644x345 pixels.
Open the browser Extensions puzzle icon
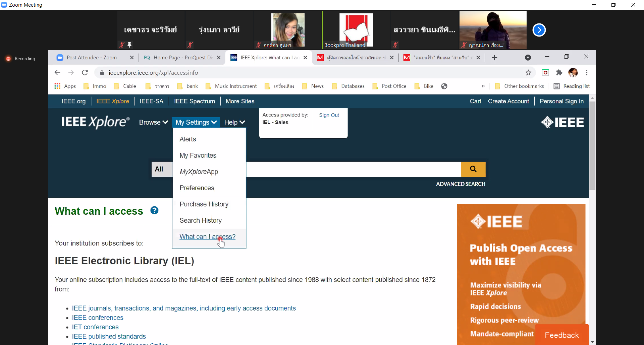click(x=559, y=73)
